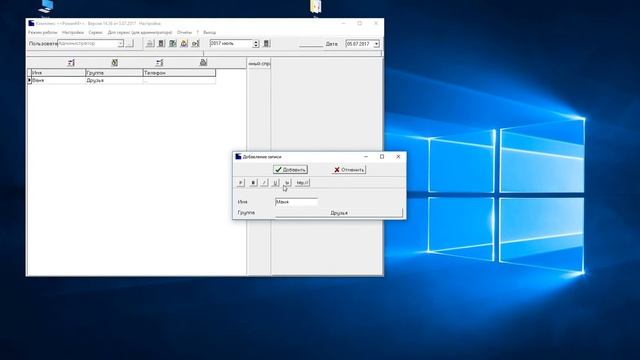This screenshot has height=360, width=640.
Task: Close the Добавление записи dialog
Action: (398, 156)
